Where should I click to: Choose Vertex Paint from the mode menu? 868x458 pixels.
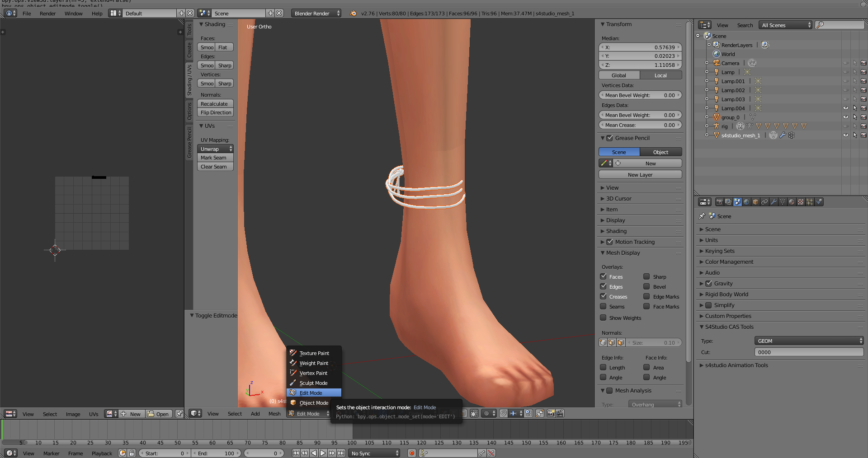pos(314,373)
